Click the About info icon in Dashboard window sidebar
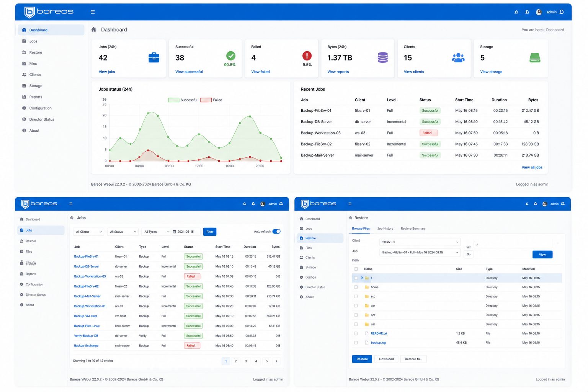 (24, 131)
